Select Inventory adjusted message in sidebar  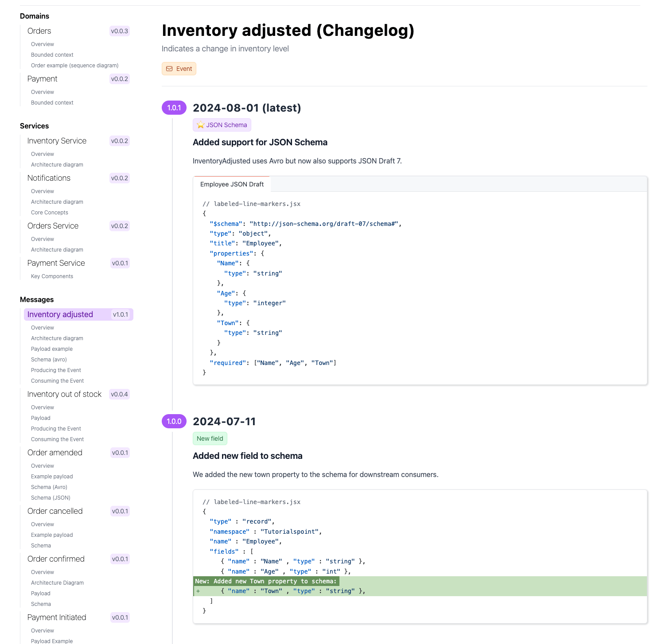60,314
